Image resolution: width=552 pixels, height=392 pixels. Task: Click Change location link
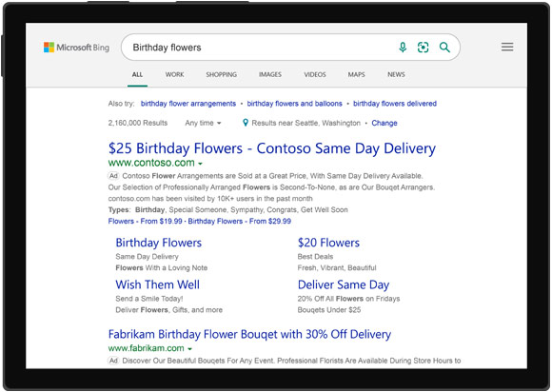pos(384,123)
